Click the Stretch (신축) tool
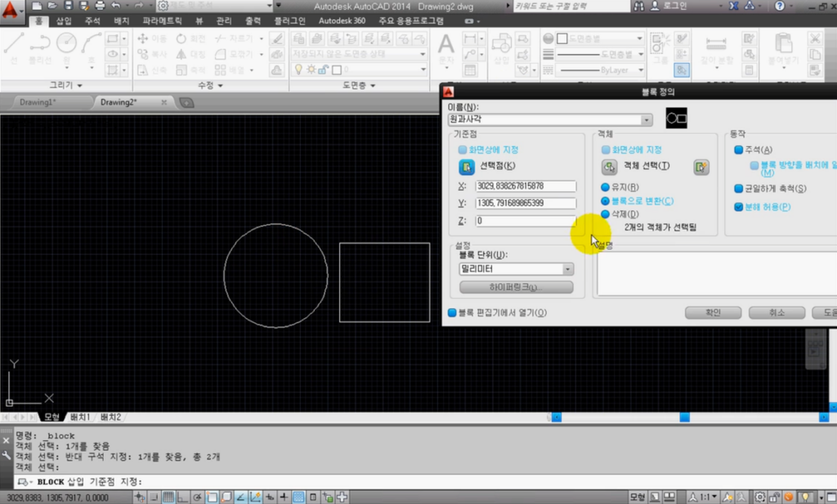The image size is (837, 504). pos(152,70)
